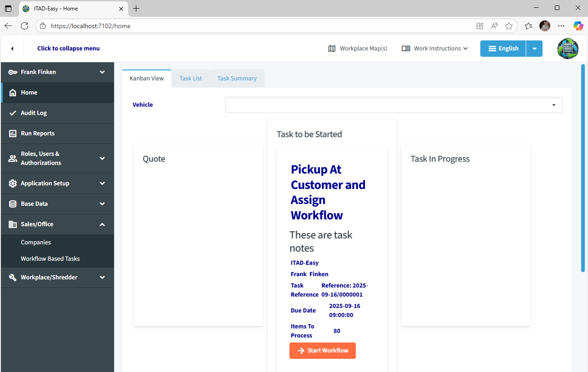
Task: Click the browser address bar URL
Action: pos(91,26)
